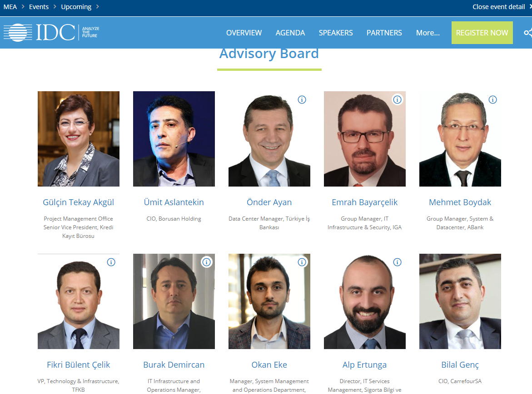Screen dimensions: 532x394
Task: Open the Upcoming breadcrumb
Action: (76, 7)
